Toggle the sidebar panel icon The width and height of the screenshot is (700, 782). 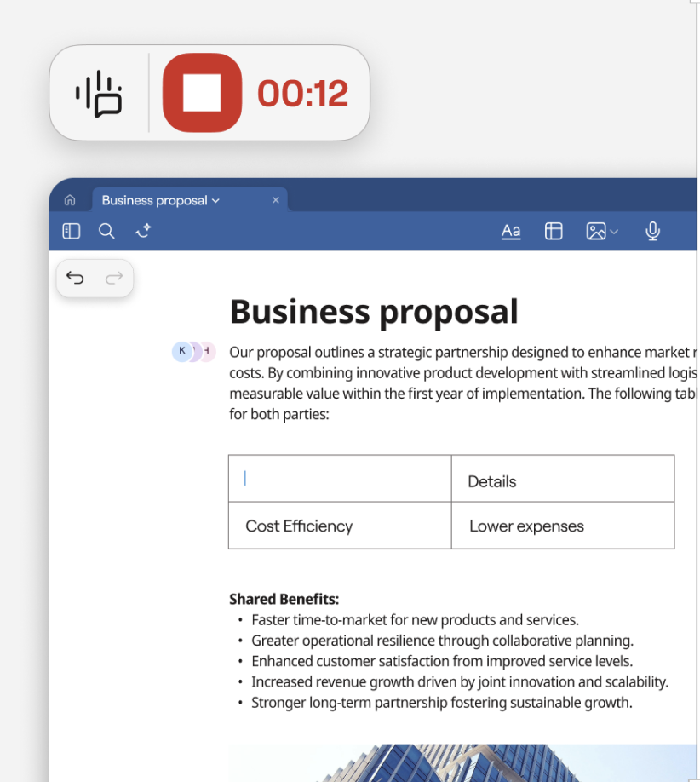tap(72, 231)
